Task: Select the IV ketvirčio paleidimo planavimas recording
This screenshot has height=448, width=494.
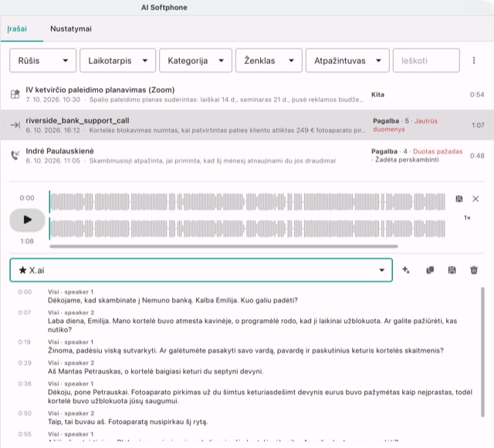Action: [x=247, y=94]
